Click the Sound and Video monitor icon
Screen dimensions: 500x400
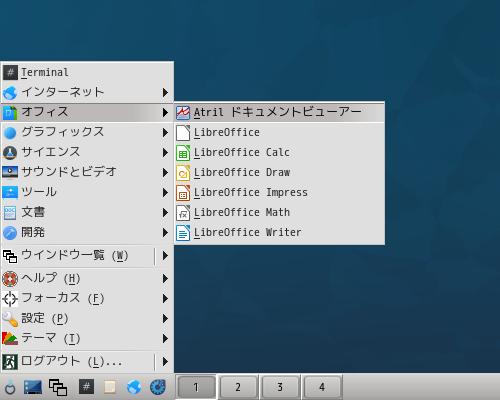click(x=10, y=172)
